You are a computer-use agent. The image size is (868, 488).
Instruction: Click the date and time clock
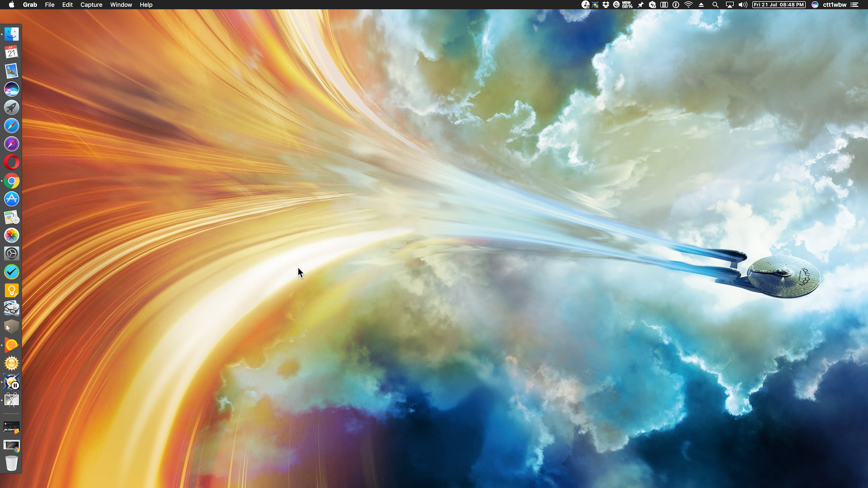click(779, 5)
